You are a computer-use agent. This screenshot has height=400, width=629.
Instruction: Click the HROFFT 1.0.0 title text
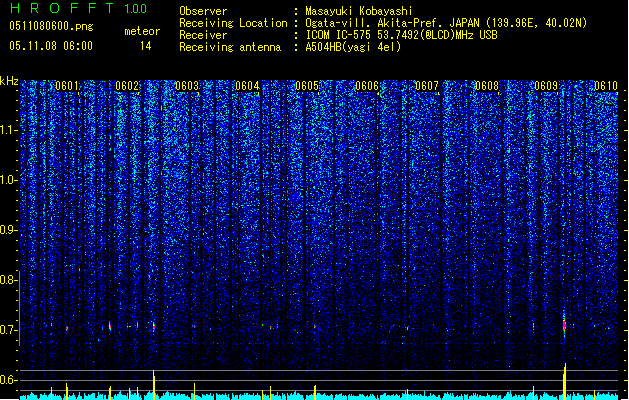click(78, 8)
